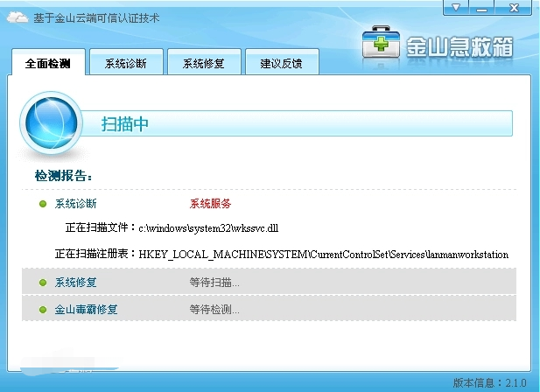Click the blue globe scanning icon
The image size is (540, 392).
[x=52, y=122]
